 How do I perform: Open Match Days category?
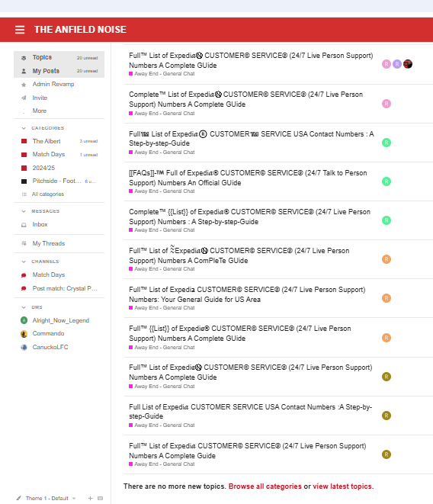(49, 155)
